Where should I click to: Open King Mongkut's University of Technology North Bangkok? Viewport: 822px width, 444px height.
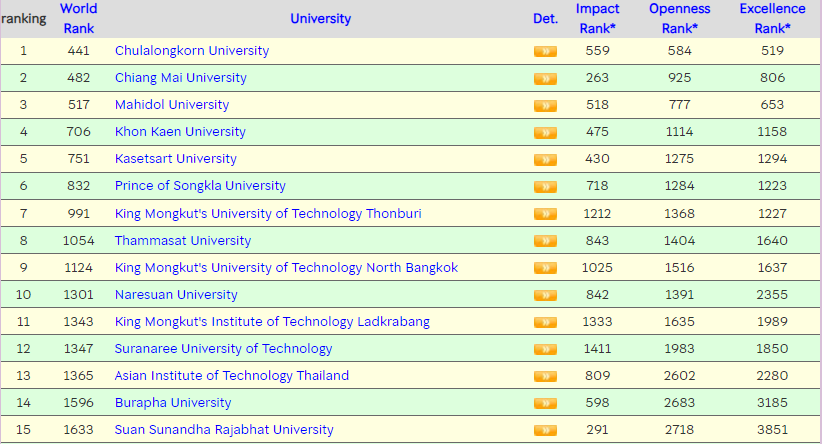[286, 268]
